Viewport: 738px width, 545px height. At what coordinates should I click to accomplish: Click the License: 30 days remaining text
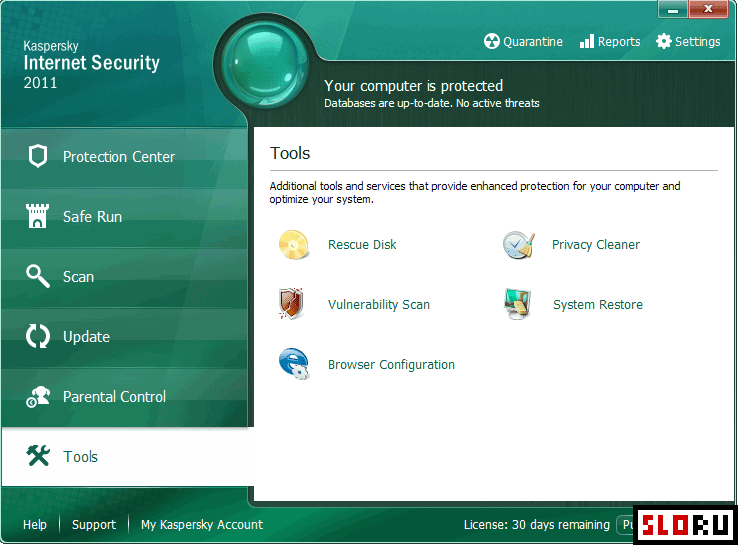[x=537, y=525]
